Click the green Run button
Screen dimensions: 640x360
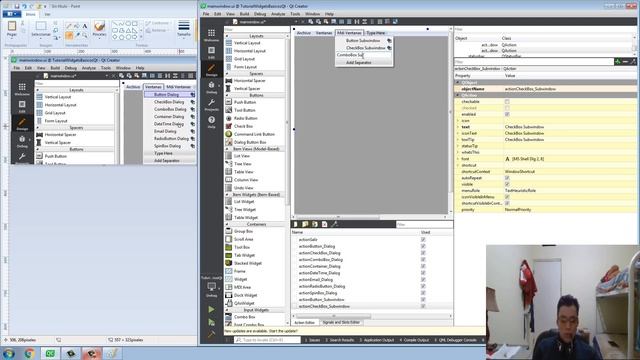click(x=211, y=309)
